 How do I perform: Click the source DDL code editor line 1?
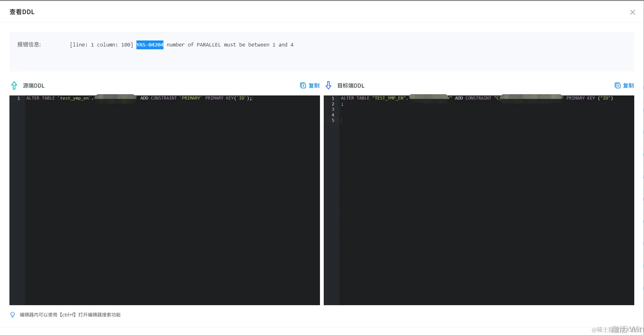point(172,98)
